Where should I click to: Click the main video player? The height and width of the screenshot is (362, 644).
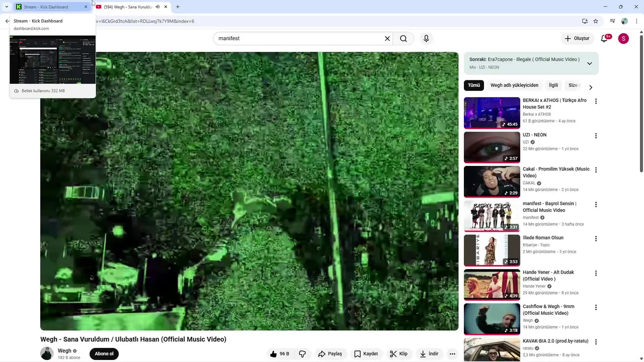[249, 191]
